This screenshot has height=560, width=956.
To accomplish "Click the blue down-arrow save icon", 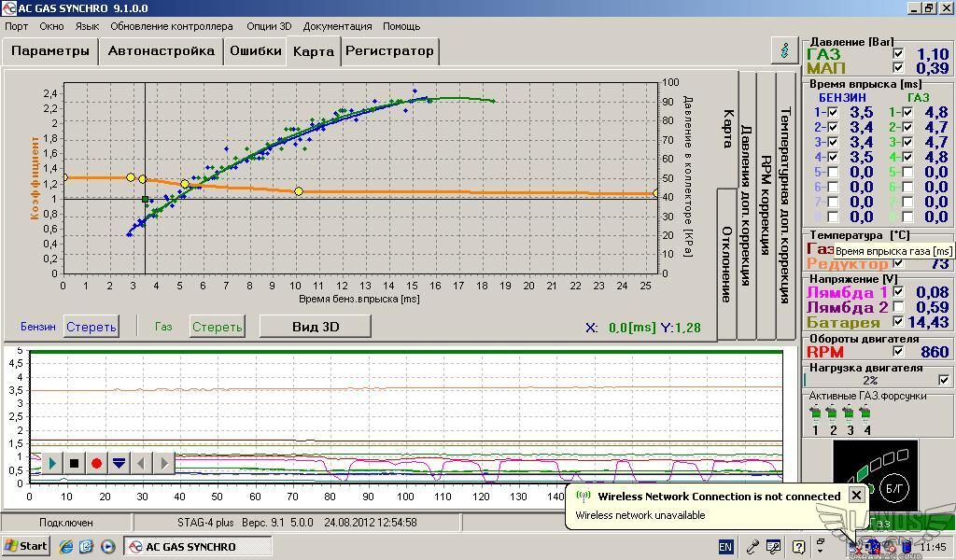I will coord(119,463).
